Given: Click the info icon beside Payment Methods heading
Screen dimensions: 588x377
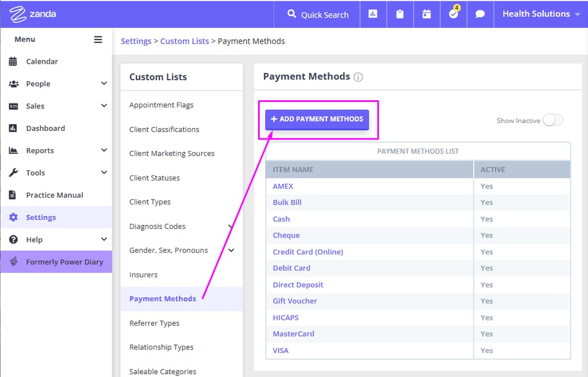Looking at the screenshot, I should [358, 77].
